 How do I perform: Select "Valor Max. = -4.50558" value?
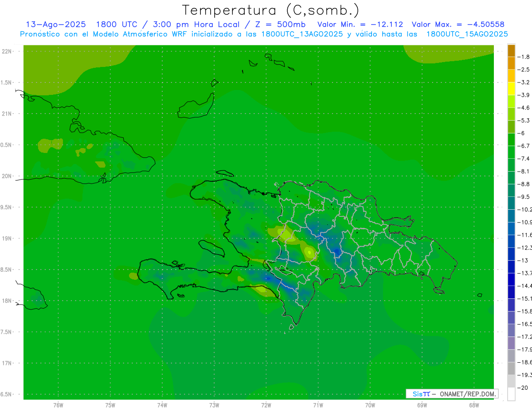[x=458, y=24]
